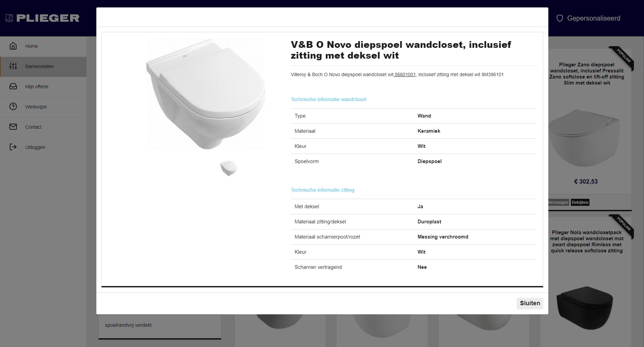Click the Plieger logo
This screenshot has height=347, width=644.
click(43, 18)
